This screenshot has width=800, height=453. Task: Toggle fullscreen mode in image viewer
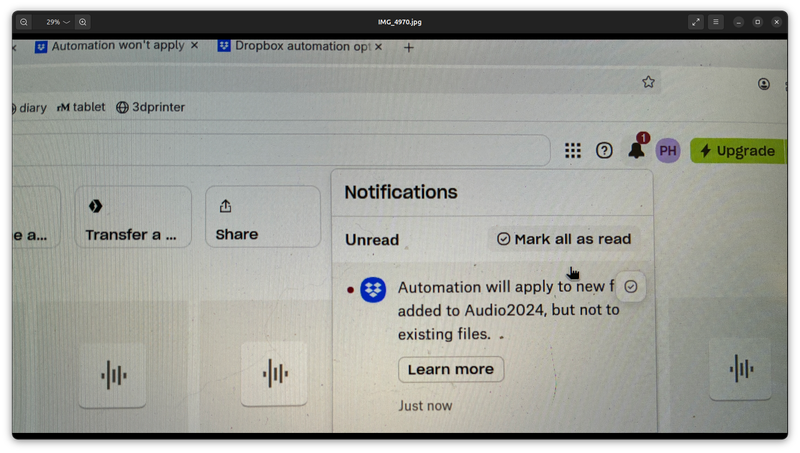pos(696,22)
